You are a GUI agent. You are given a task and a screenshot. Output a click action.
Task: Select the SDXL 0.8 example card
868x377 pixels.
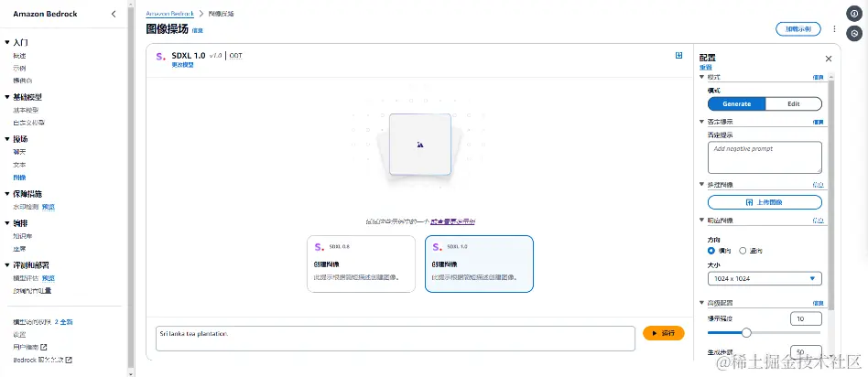pos(361,264)
